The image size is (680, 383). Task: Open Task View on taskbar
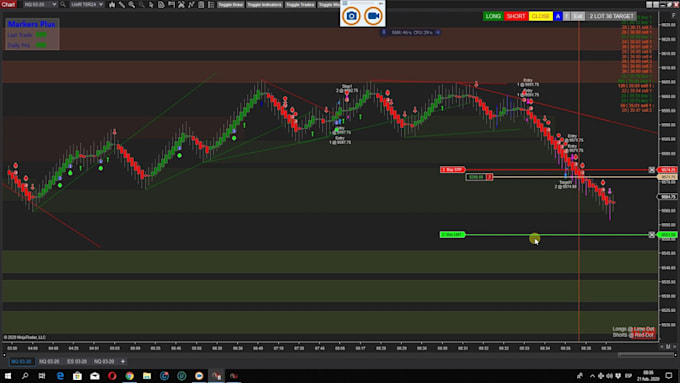[42, 376]
